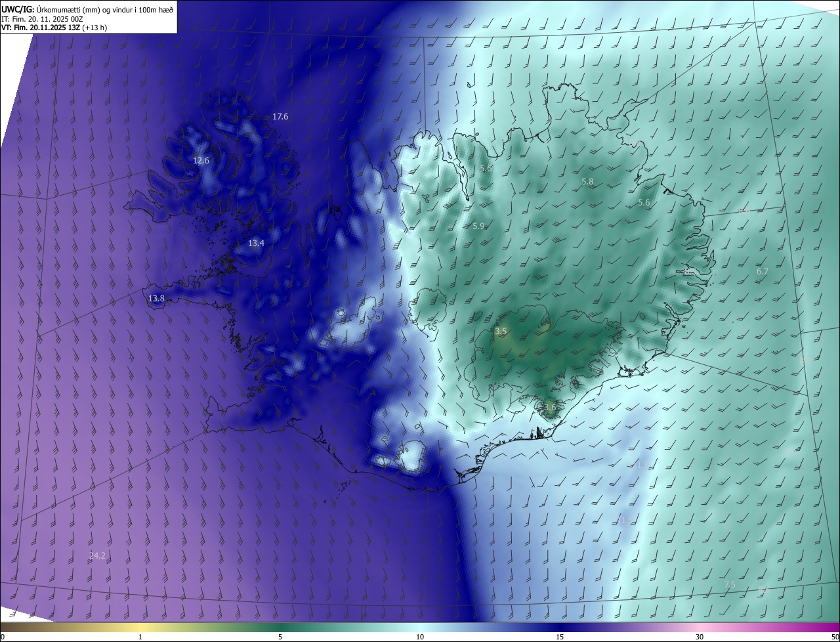
Task: Click the 3.5 value label on the glacier
Action: [501, 332]
